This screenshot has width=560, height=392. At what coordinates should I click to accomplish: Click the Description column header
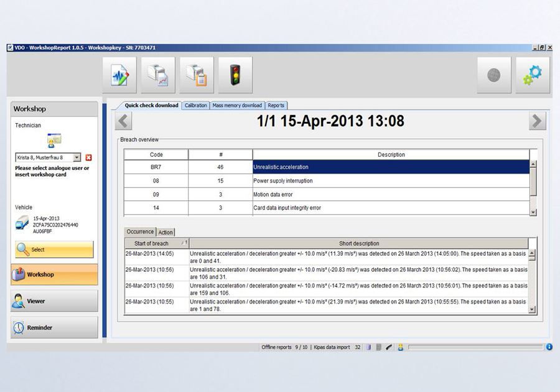(391, 154)
